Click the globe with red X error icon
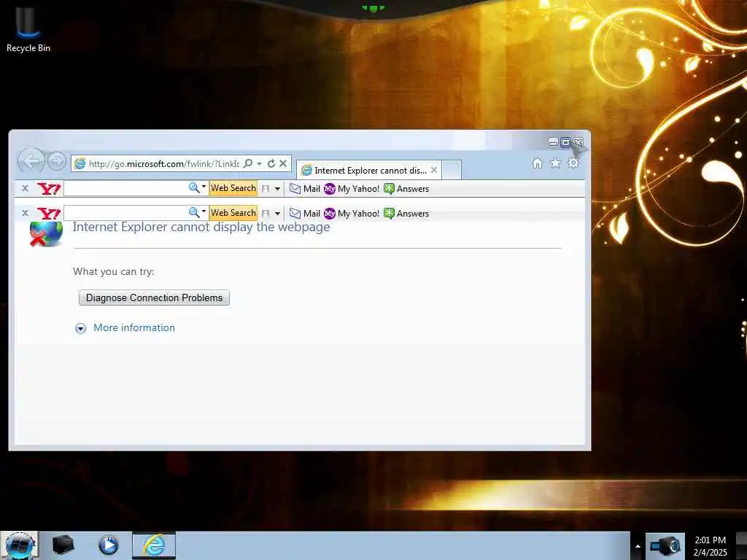Viewport: 747px width, 560px height. [46, 233]
